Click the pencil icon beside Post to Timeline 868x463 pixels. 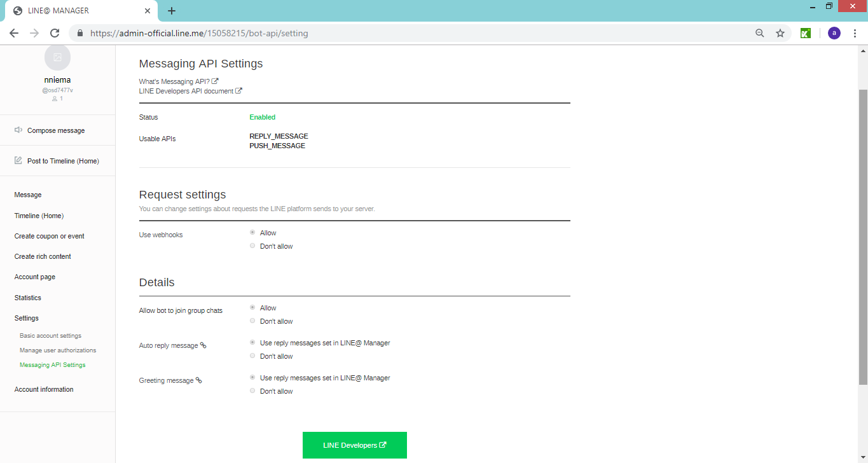[x=18, y=160]
